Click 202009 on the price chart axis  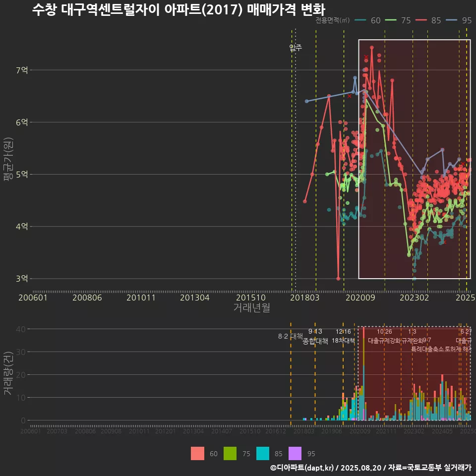360,297
